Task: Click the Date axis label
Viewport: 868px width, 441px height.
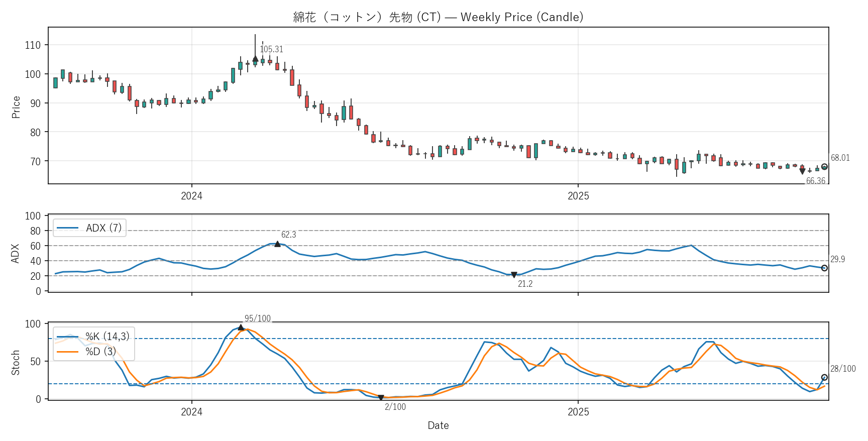Action: click(x=438, y=425)
